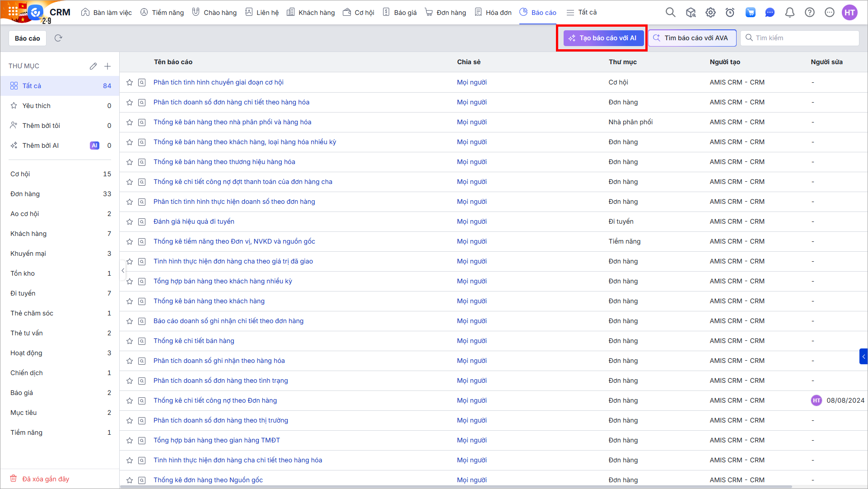Toggle favorite star for Thống kê bán hàng theo khách hàng

tap(130, 301)
